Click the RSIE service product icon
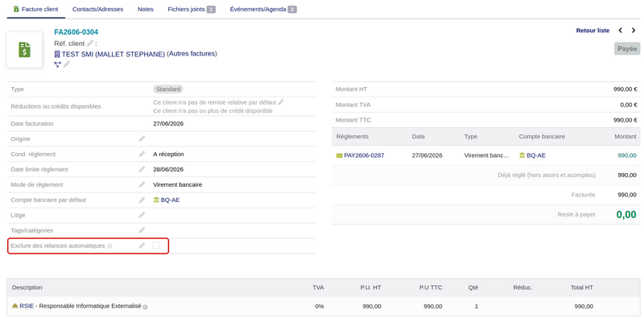The height and width of the screenshot is (322, 644). [x=15, y=306]
